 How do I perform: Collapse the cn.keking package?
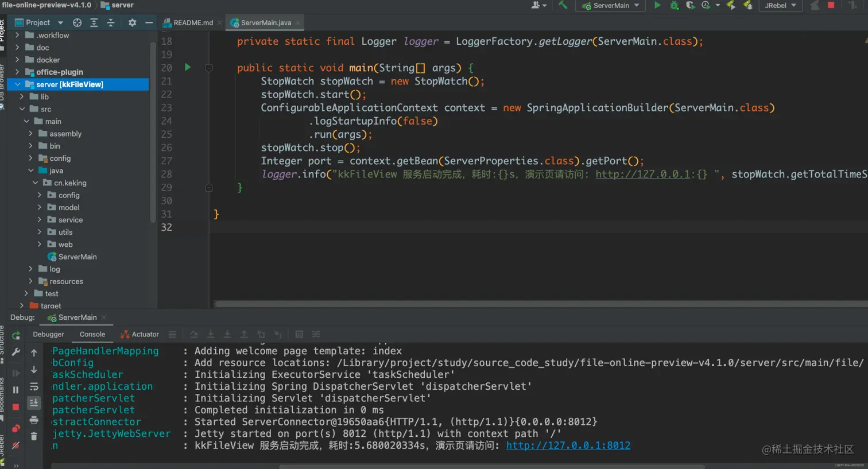35,183
